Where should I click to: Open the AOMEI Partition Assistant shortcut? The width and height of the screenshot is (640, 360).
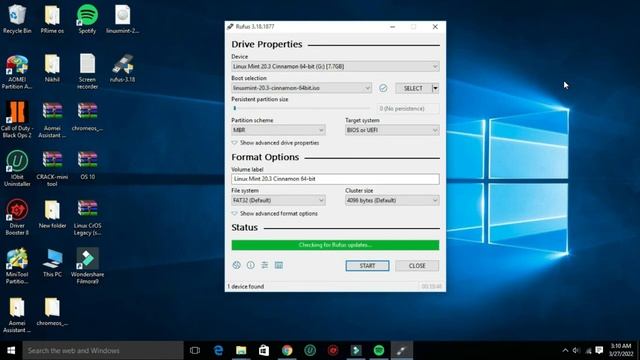coord(17,72)
